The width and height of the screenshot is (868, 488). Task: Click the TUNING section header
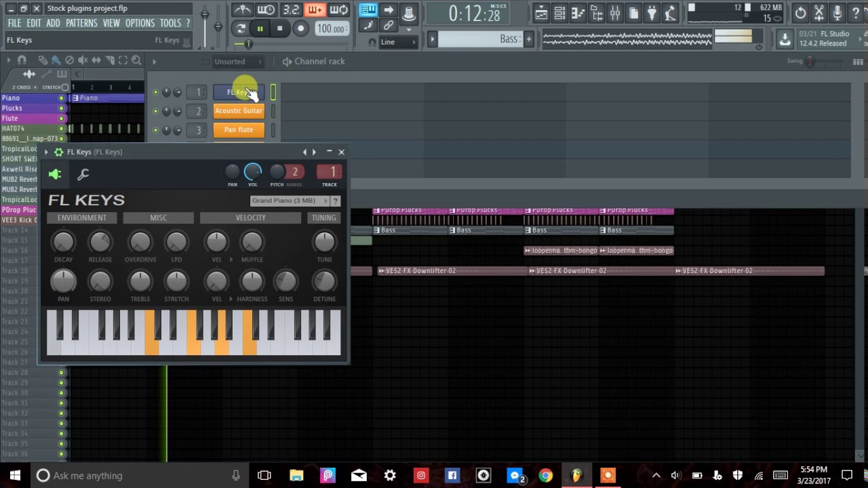[324, 218]
